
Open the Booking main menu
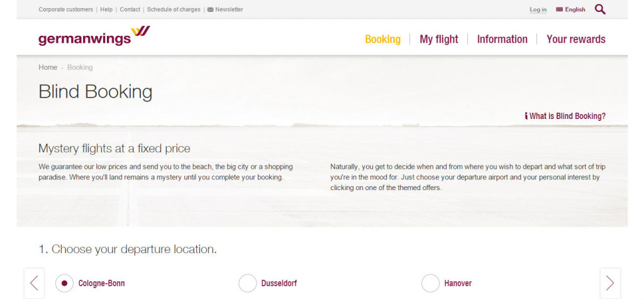tap(383, 39)
